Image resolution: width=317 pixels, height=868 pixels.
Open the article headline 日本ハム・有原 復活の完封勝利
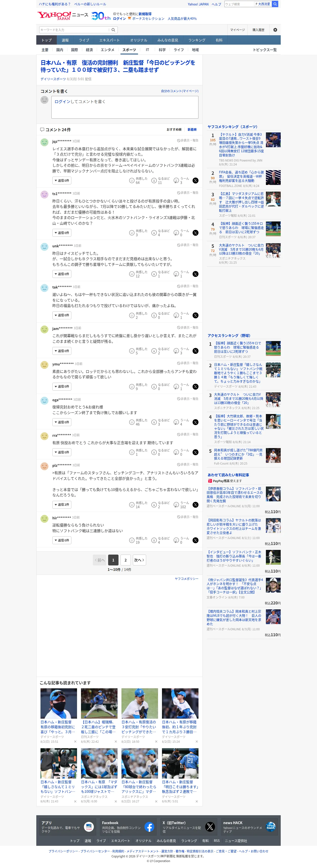pyautogui.click(x=118, y=66)
